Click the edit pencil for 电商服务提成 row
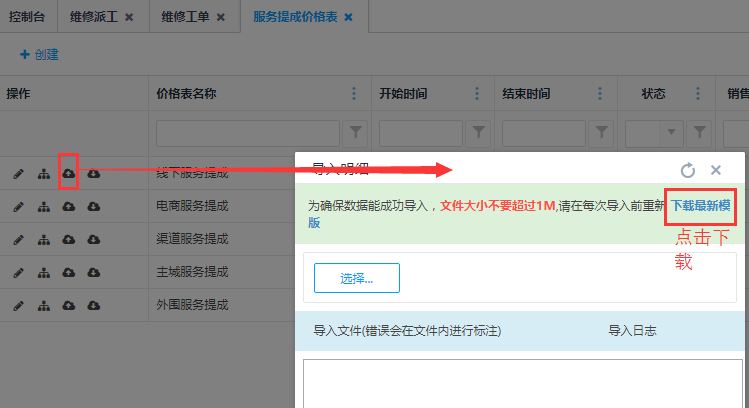Viewport: 749px width, 408px height. pos(18,207)
